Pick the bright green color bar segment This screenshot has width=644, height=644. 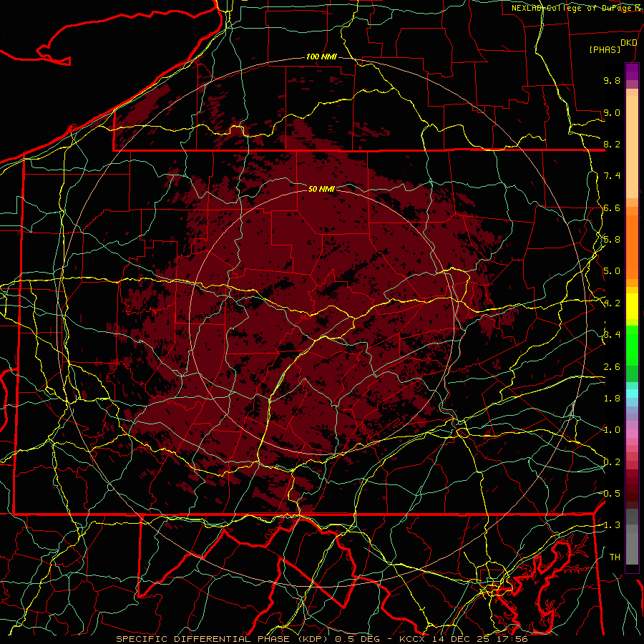pos(632,345)
